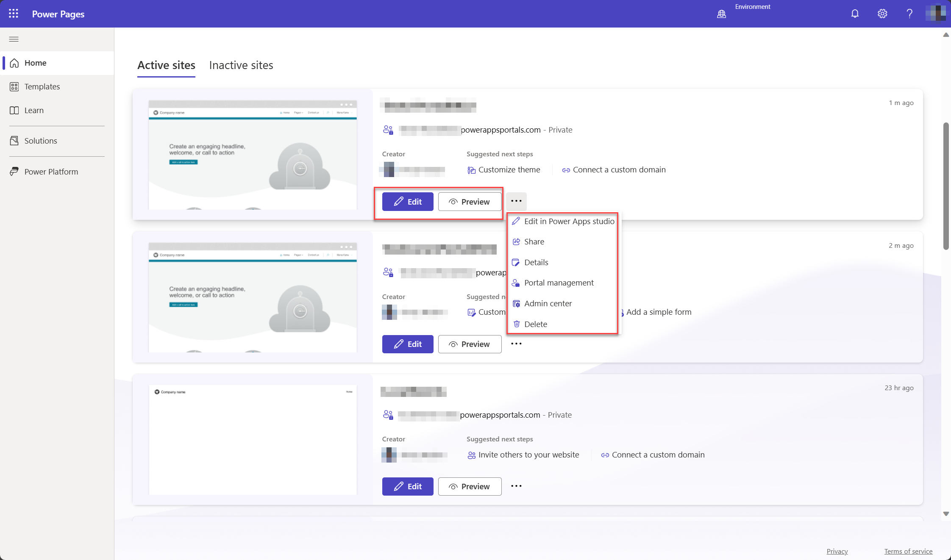Click the help question mark icon
Image resolution: width=951 pixels, height=560 pixels.
point(909,13)
